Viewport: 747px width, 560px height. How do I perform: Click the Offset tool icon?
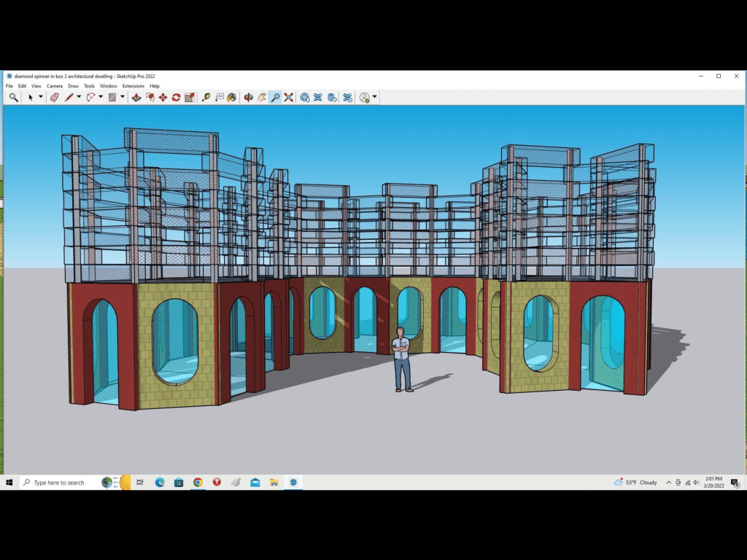coord(150,97)
